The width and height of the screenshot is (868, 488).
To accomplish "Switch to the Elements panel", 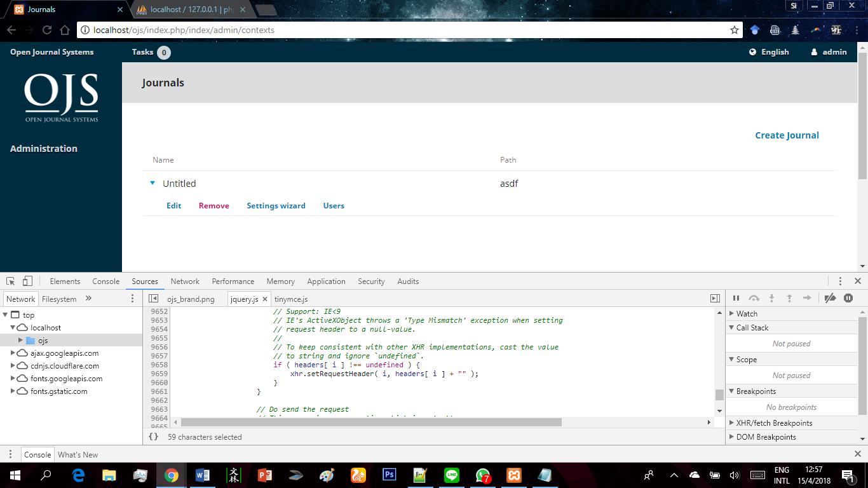I will pos(65,281).
